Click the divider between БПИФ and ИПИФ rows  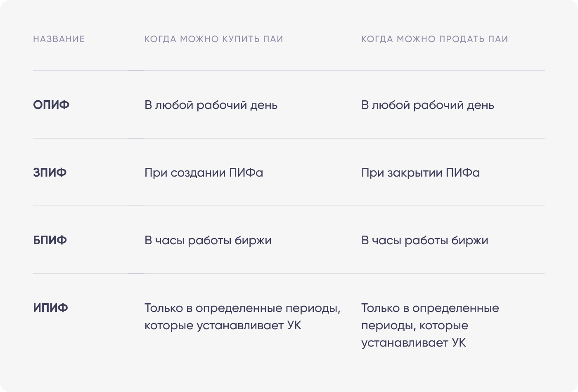click(289, 274)
